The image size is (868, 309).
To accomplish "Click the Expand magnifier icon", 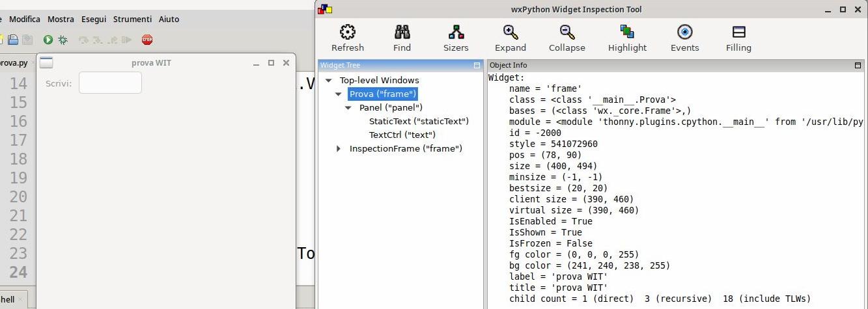I will pos(510,33).
